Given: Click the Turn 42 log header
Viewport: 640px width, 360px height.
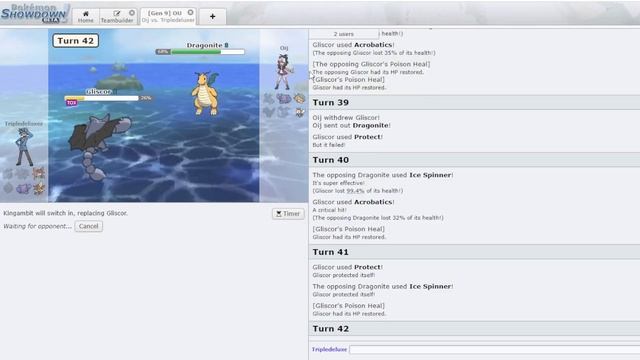Looking at the screenshot, I should pyautogui.click(x=474, y=329).
